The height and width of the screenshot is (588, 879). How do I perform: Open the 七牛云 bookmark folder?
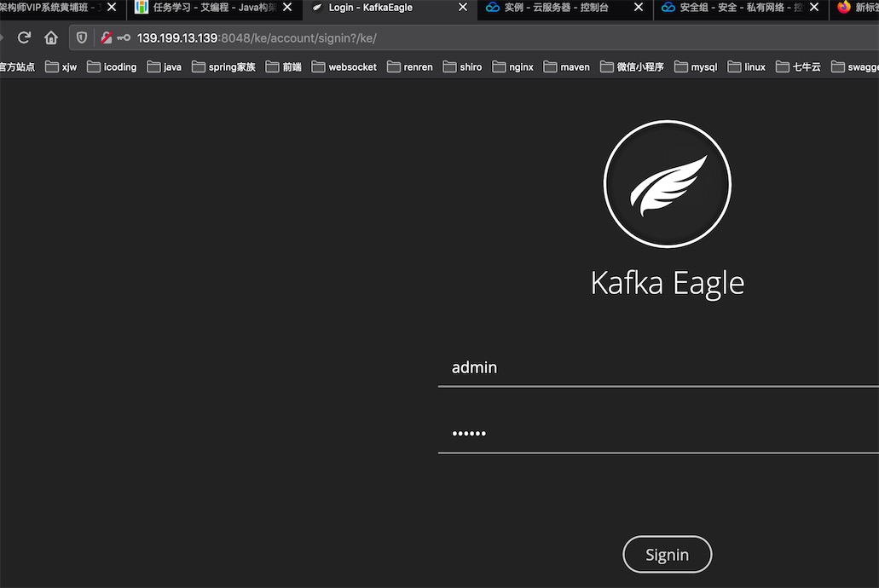click(x=798, y=66)
